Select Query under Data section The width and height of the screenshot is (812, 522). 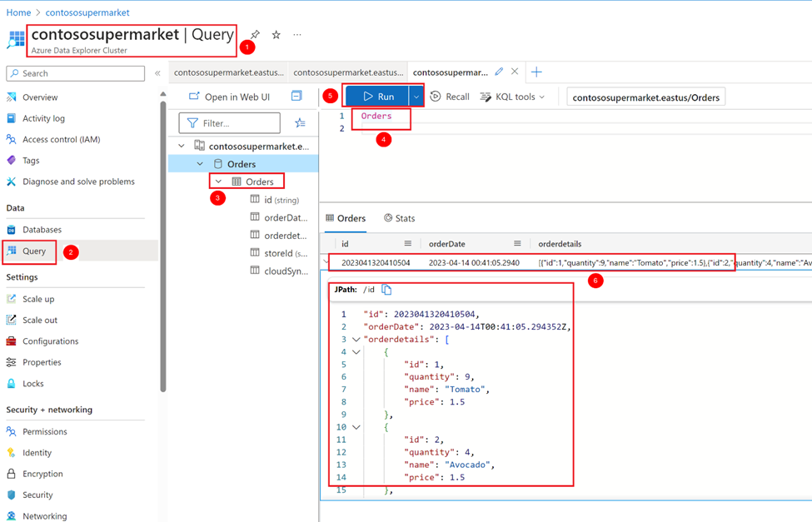(33, 251)
